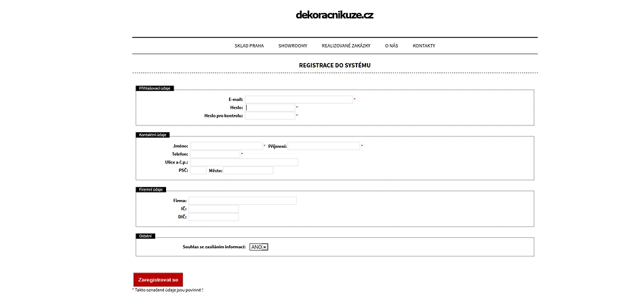Click the Přihlašovací údaje section label
Screen dimensions: 644x299
coord(155,88)
